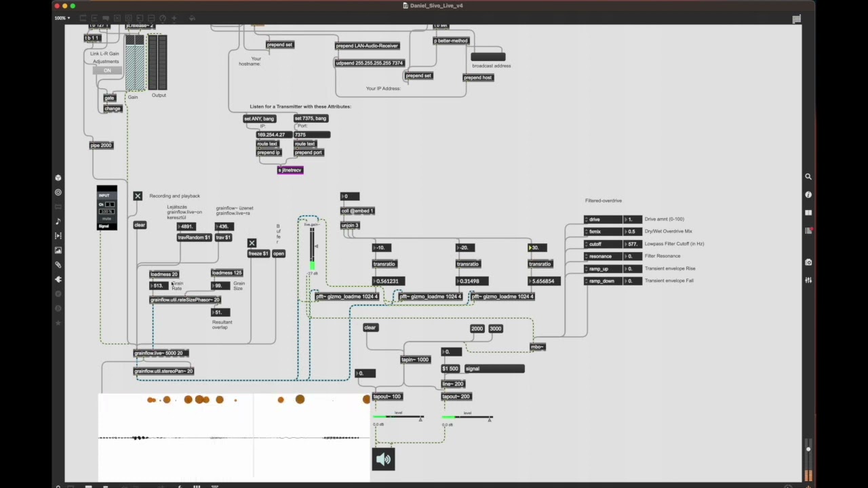Open the plug-ins icon in left sidebar

(x=58, y=279)
